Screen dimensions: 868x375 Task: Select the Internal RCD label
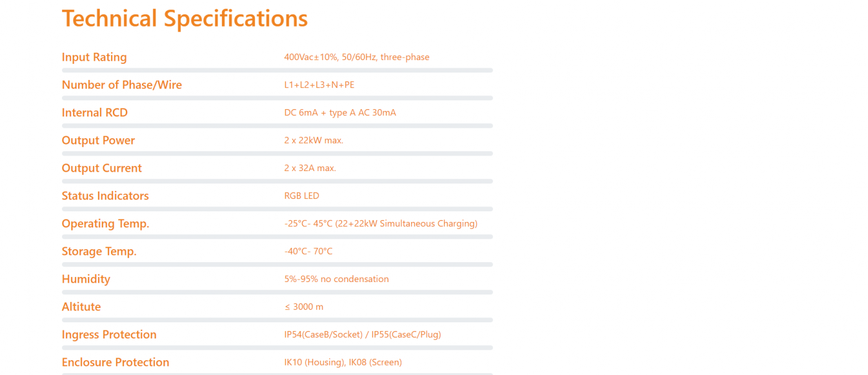(x=94, y=113)
